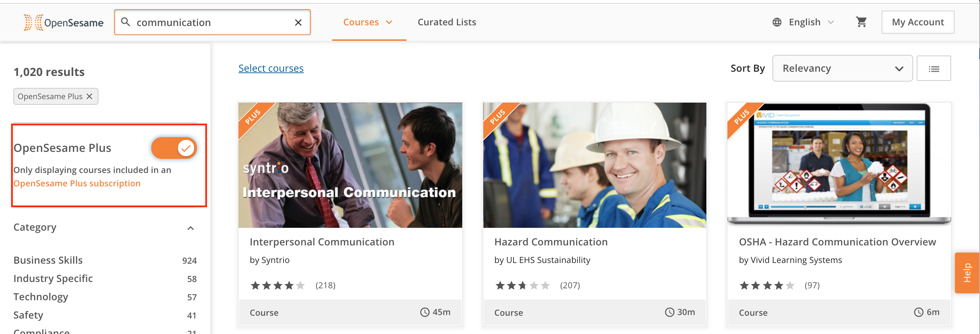
Task: Open the OSHA Hazard Communication Overview thumbnail
Action: click(x=839, y=165)
